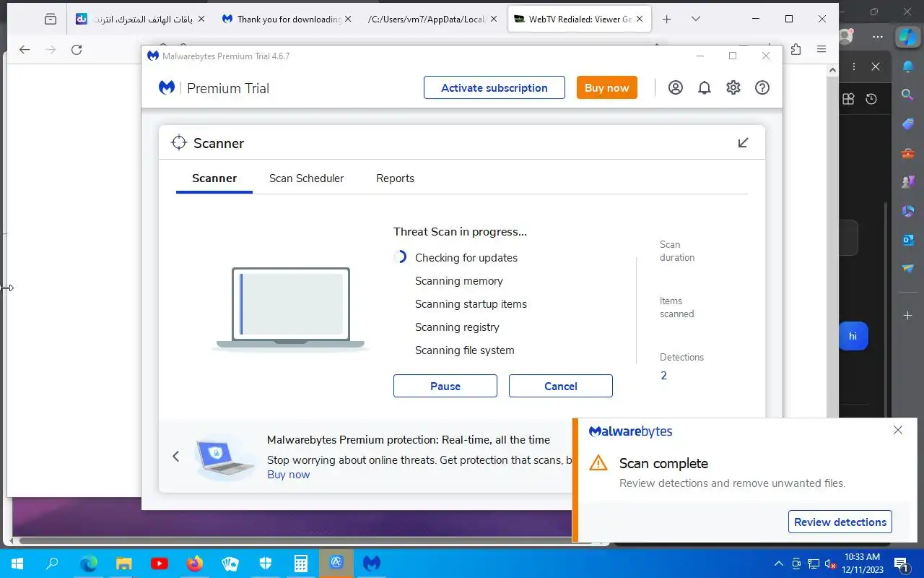
Task: Click the hi chat message bubble
Action: [853, 336]
